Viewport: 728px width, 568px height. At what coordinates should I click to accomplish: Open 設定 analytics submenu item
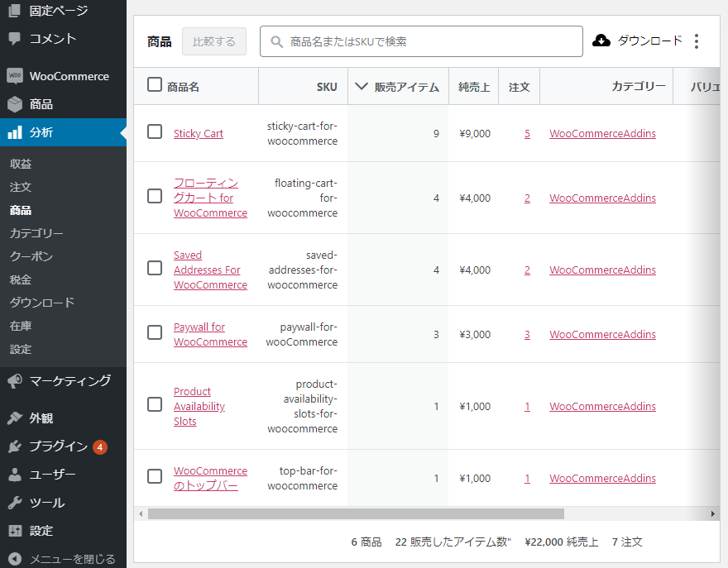(21, 349)
